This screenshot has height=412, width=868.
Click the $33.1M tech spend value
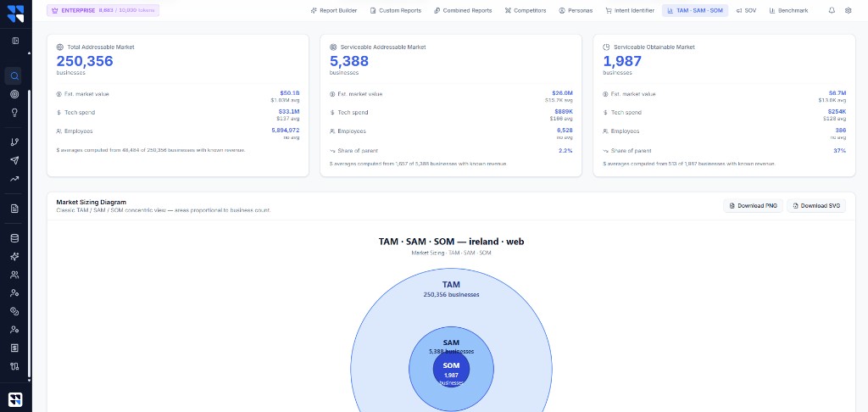point(289,112)
